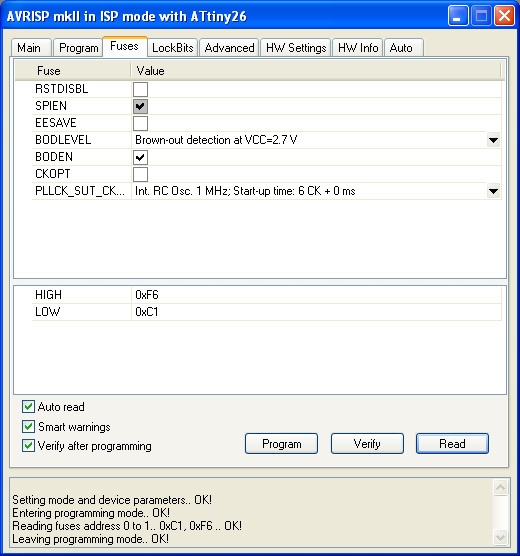Expand the BODLEVEL dropdown arrow
520x556 pixels.
[493, 140]
